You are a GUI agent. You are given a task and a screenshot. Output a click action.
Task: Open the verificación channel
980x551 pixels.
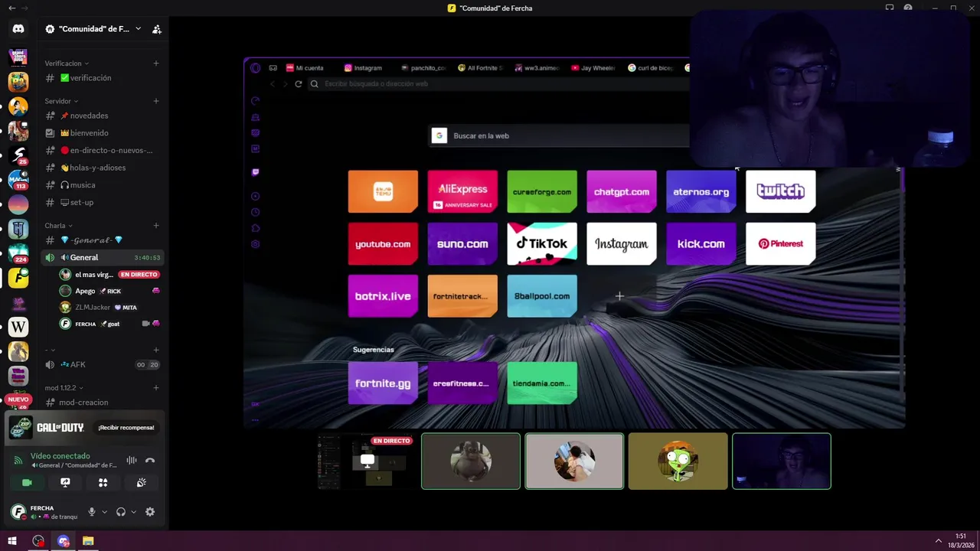pos(103,78)
